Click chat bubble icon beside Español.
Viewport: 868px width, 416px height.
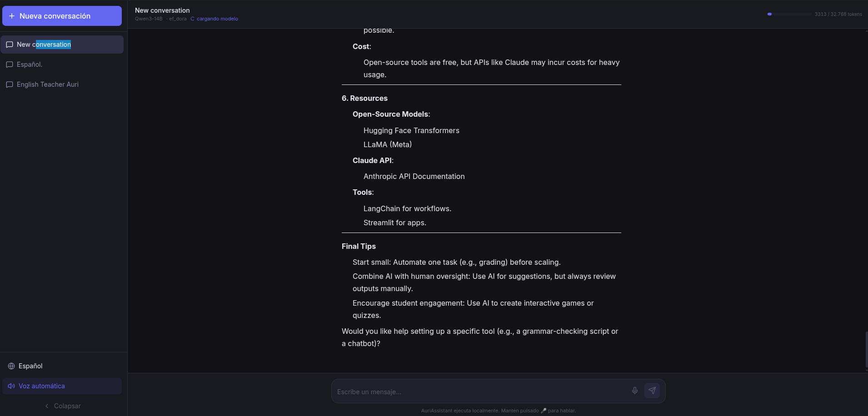[x=10, y=64]
